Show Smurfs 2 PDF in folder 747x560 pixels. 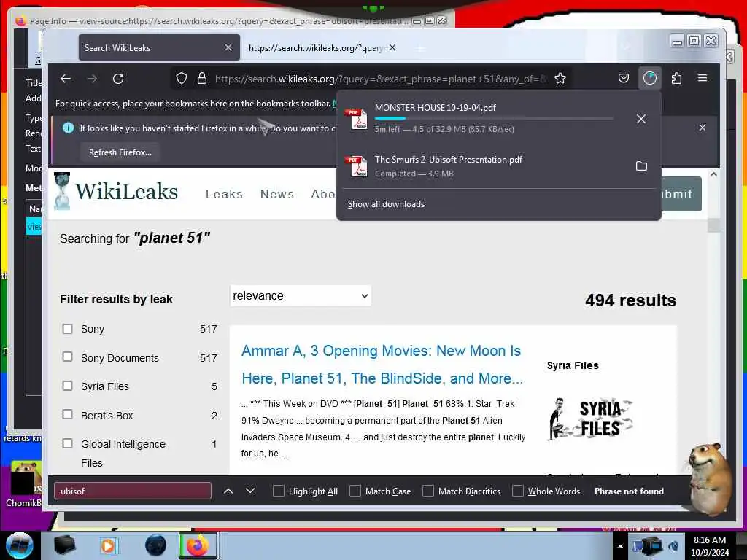[x=641, y=166]
